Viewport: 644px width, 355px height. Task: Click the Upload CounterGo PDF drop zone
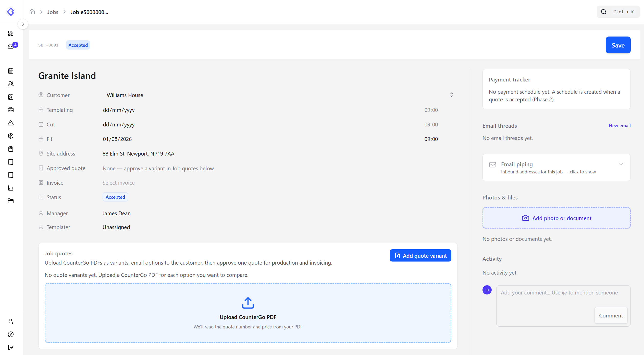point(248,313)
